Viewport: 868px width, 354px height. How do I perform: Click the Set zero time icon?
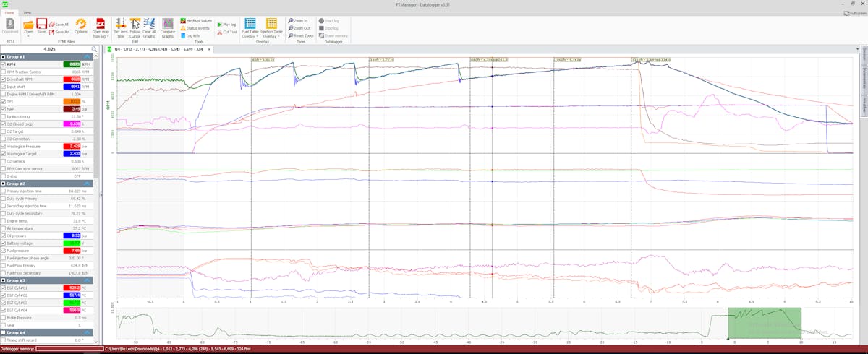pos(119,27)
